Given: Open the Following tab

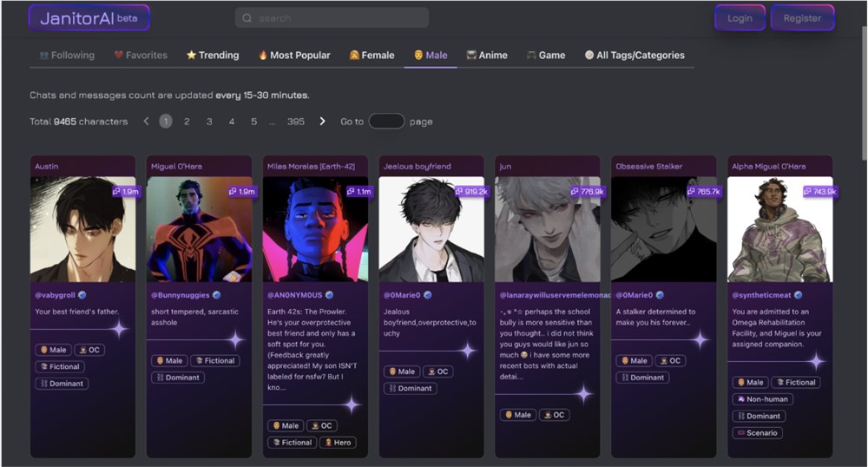Looking at the screenshot, I should (67, 56).
